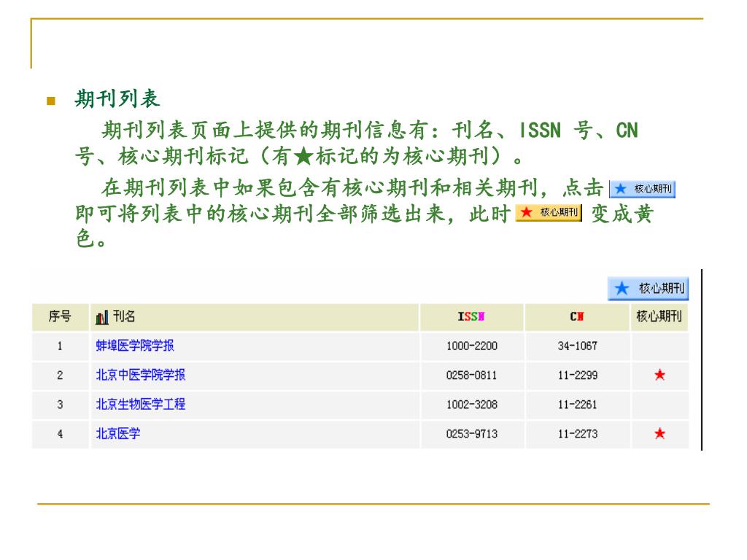Viewport: 747px width, 560px height.
Task: Click the blue 核心期刊 button in the paragraph
Action: (642, 189)
